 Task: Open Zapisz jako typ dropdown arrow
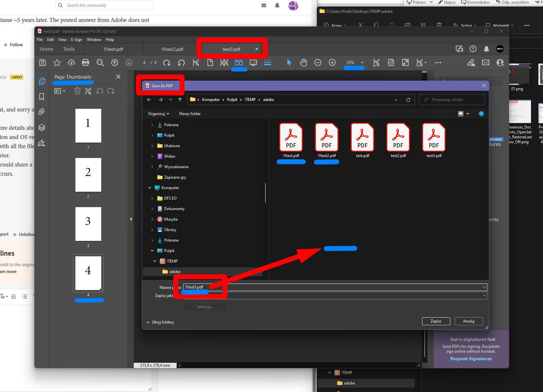(x=484, y=296)
